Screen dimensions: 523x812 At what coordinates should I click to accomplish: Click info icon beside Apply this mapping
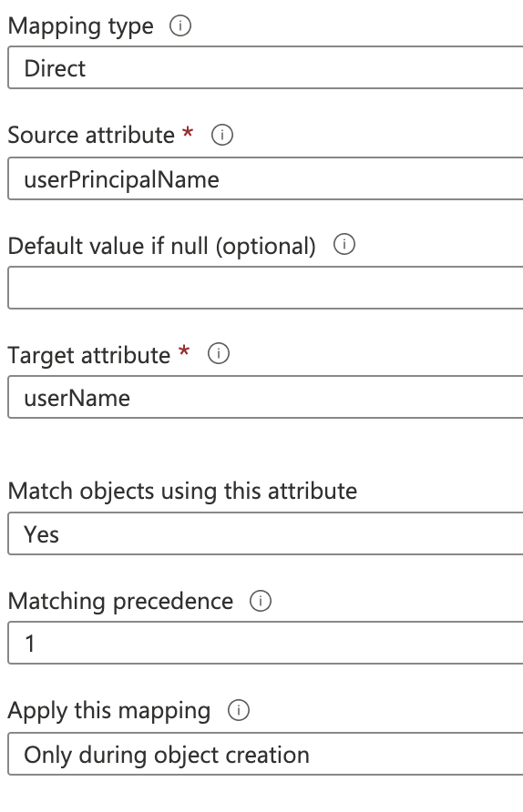(239, 710)
